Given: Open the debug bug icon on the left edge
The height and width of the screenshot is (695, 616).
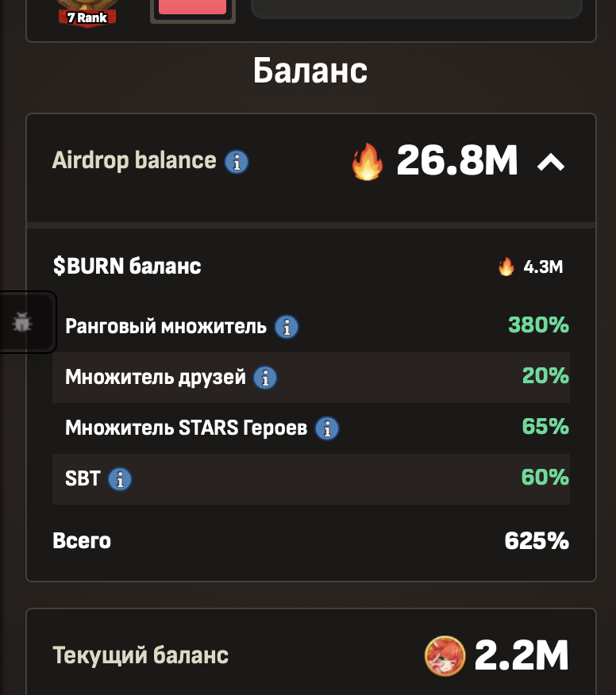Looking at the screenshot, I should pyautogui.click(x=23, y=322).
